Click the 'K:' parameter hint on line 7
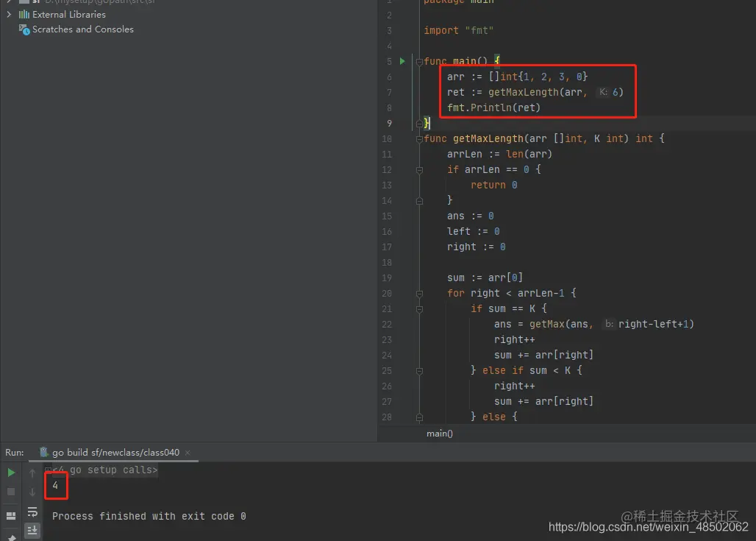Viewport: 756px width, 541px height. [x=603, y=92]
